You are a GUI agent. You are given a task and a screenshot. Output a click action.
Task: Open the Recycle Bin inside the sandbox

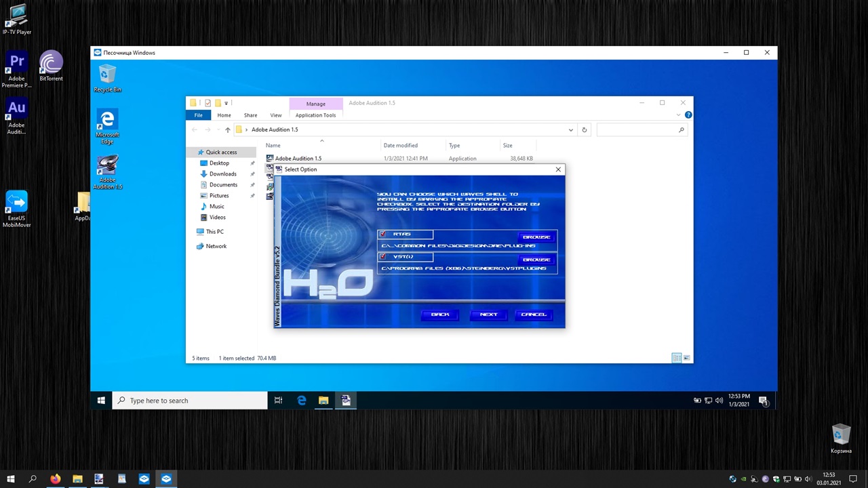[107, 78]
